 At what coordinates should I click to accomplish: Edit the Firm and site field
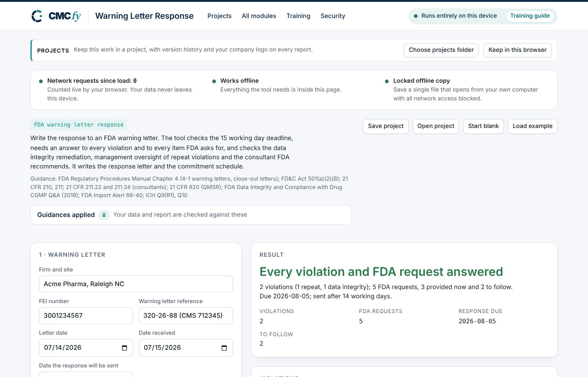[x=136, y=284]
